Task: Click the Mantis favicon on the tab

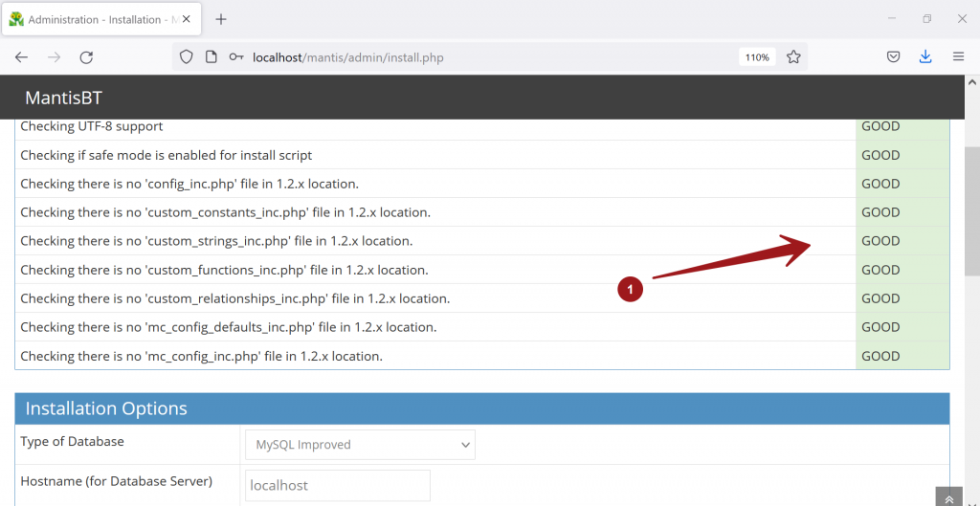Action: tap(16, 19)
